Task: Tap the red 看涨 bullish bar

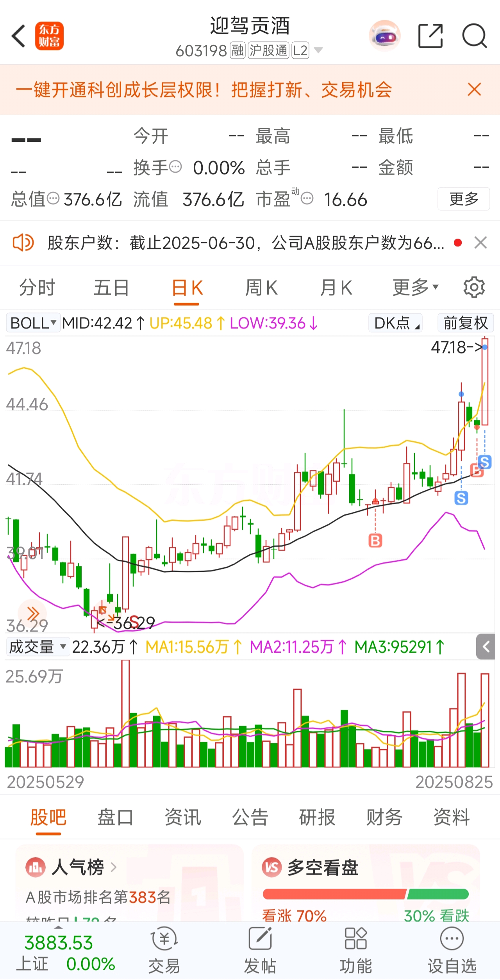Action: pyautogui.click(x=334, y=894)
